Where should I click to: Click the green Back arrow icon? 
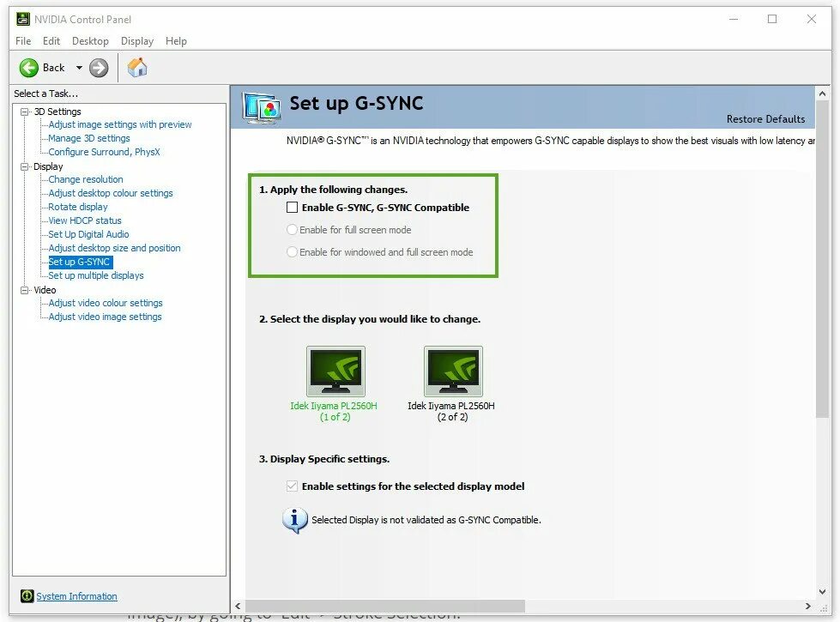click(x=29, y=68)
